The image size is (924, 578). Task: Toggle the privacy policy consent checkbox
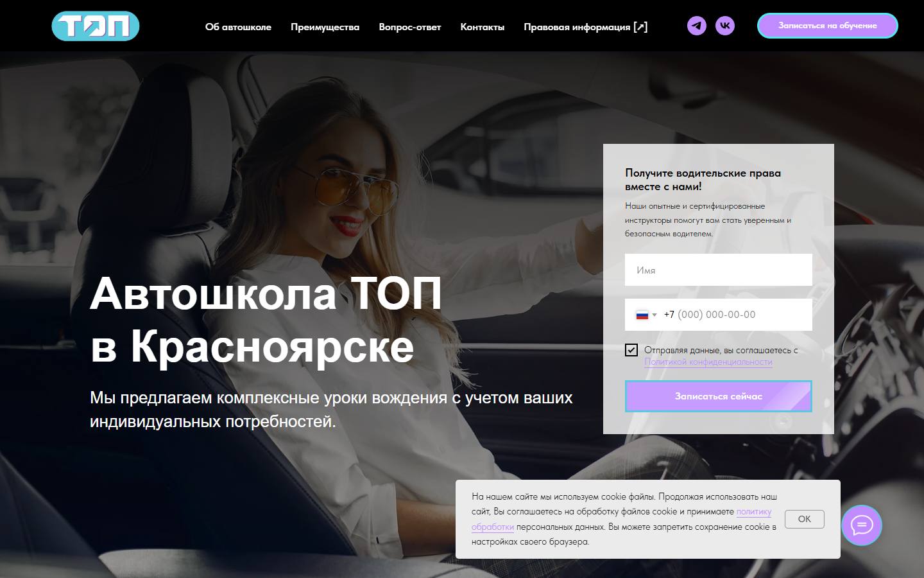pos(631,350)
